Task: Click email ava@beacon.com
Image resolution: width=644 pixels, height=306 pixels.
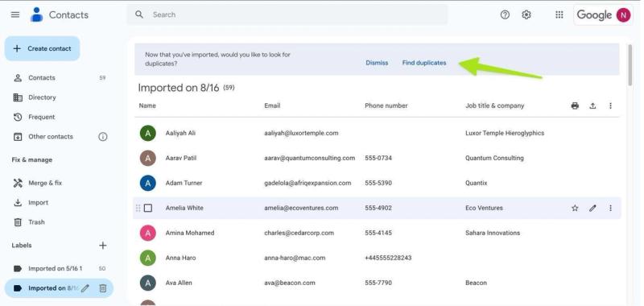Action: [x=290, y=283]
